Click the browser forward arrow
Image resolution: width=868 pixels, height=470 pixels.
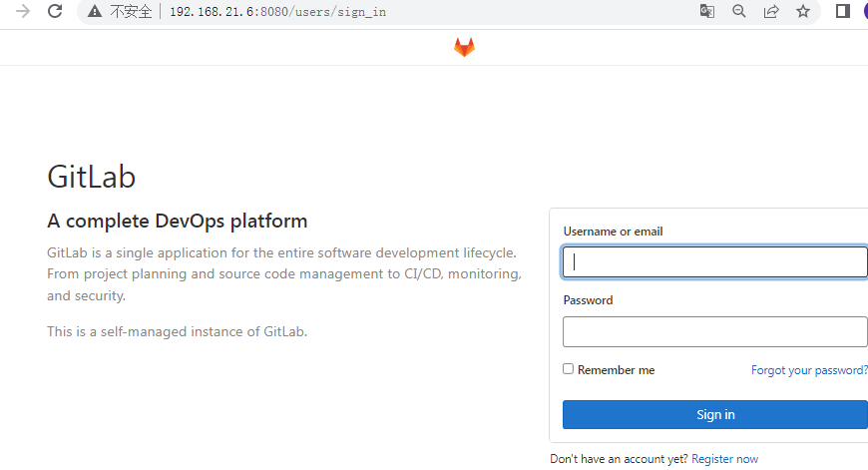coord(23,11)
